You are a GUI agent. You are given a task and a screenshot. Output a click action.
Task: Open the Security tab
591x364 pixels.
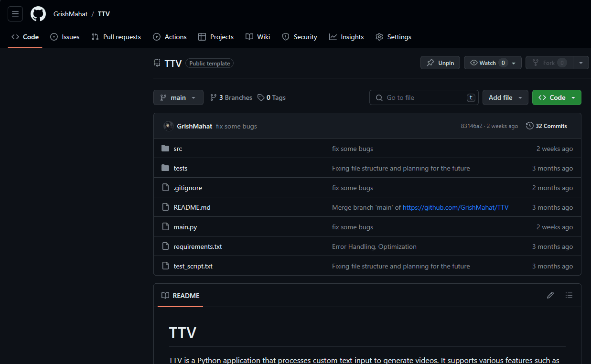click(300, 37)
